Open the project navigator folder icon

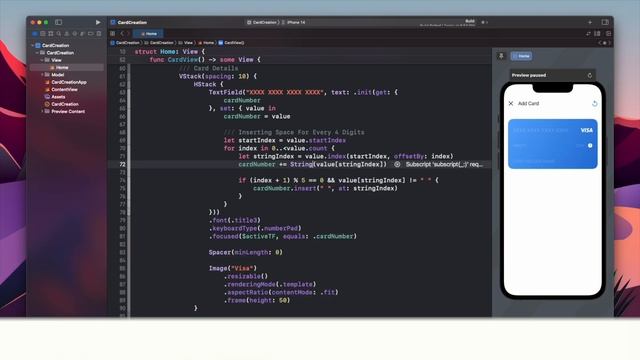[x=35, y=33]
